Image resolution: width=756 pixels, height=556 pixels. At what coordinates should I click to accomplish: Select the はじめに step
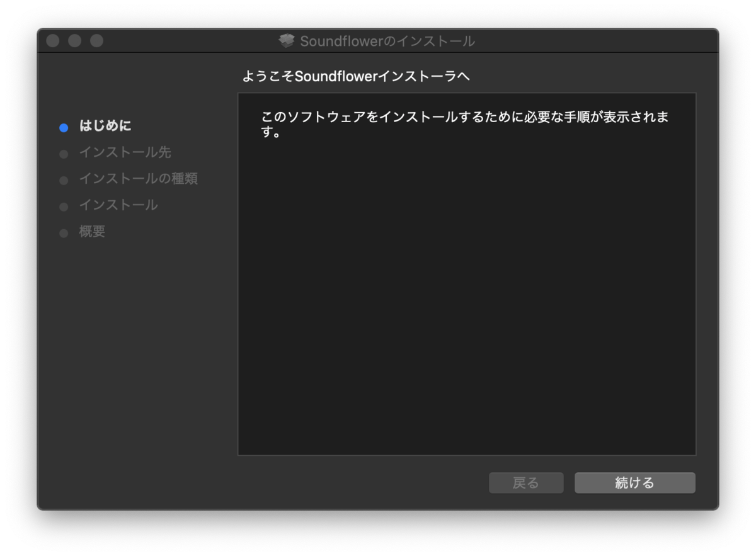(x=106, y=126)
